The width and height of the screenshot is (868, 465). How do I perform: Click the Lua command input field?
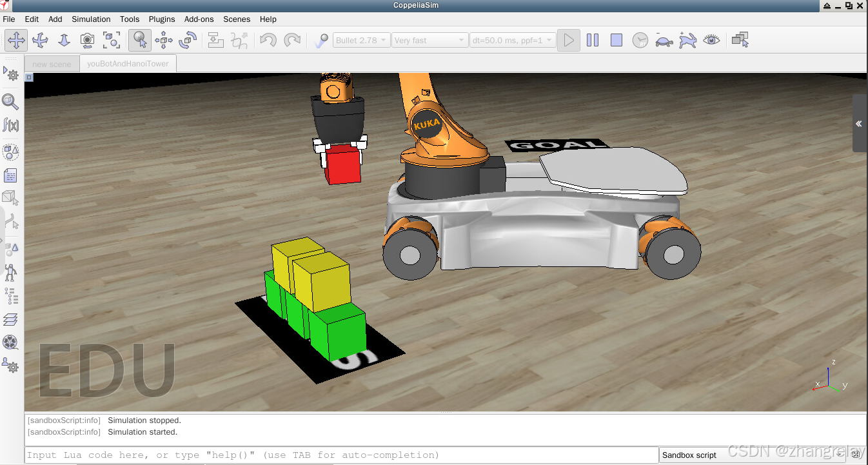[341, 455]
